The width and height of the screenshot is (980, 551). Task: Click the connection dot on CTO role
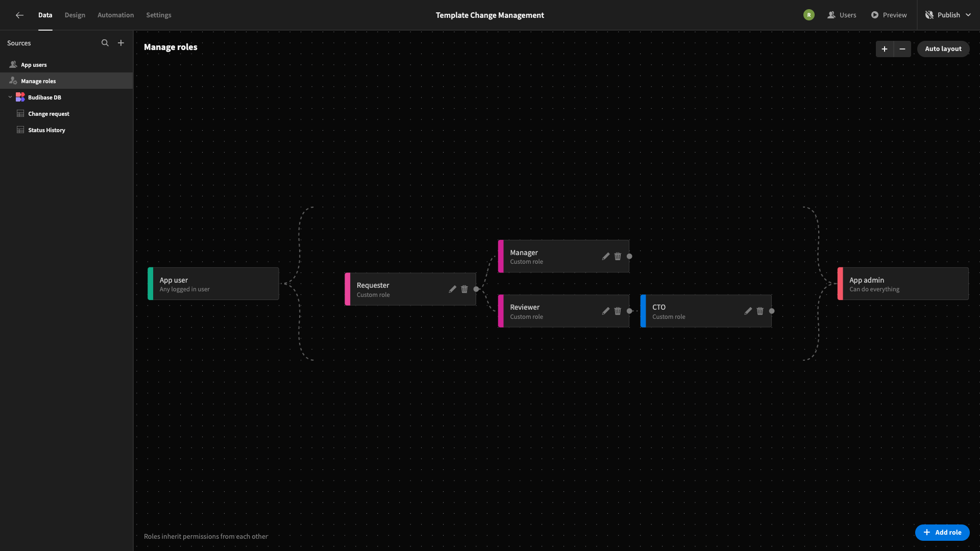tap(772, 311)
